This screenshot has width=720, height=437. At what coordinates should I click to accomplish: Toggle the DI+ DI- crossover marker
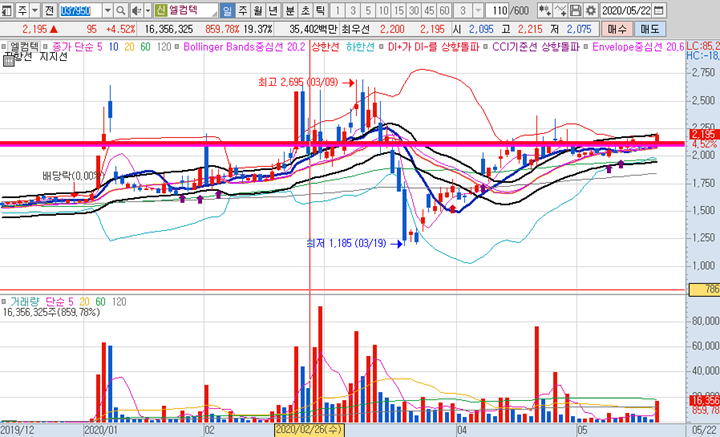(382, 47)
